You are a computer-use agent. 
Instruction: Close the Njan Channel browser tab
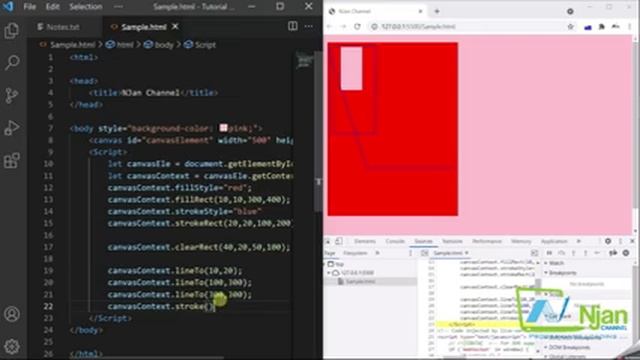tap(420, 11)
